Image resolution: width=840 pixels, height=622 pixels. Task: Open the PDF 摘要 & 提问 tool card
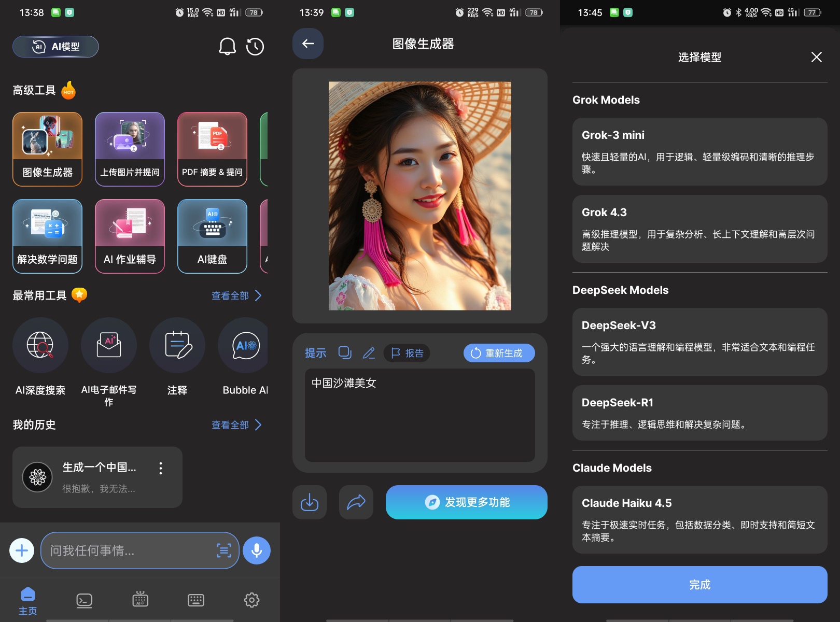(212, 149)
